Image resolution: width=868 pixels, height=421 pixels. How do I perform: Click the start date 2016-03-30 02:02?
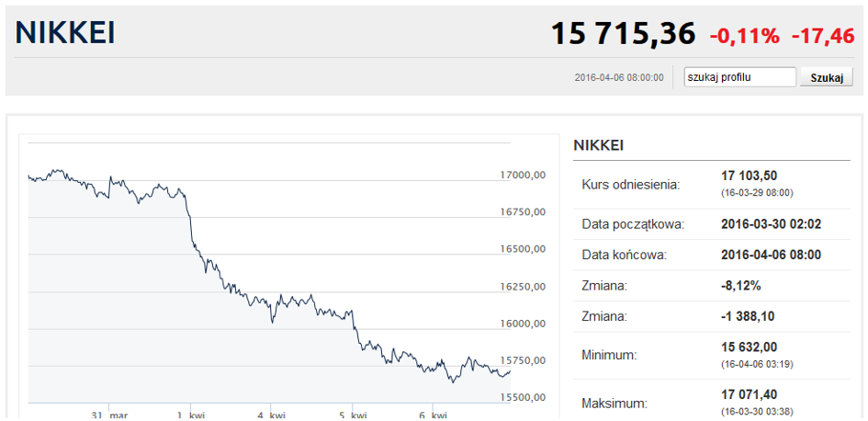tap(772, 223)
